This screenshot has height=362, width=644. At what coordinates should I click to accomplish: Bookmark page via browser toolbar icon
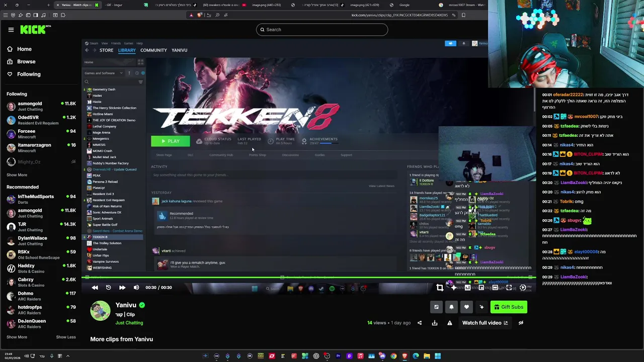coord(463,15)
